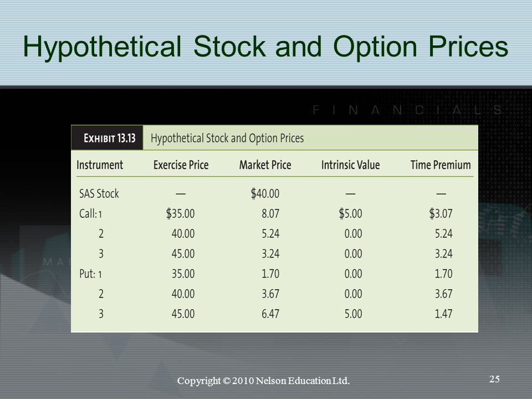Screen dimensions: 532x399
Task: Click the $3.07 time premium value
Action: (441, 213)
